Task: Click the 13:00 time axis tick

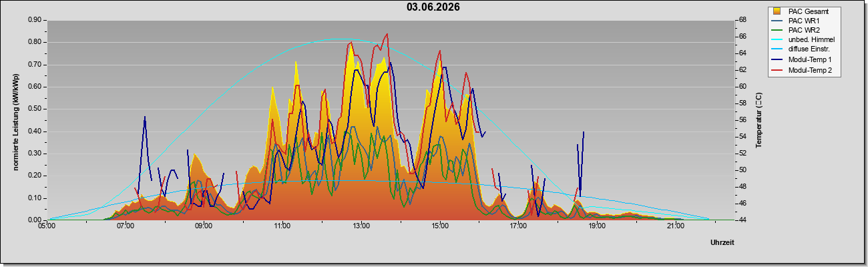Action: [x=361, y=226]
